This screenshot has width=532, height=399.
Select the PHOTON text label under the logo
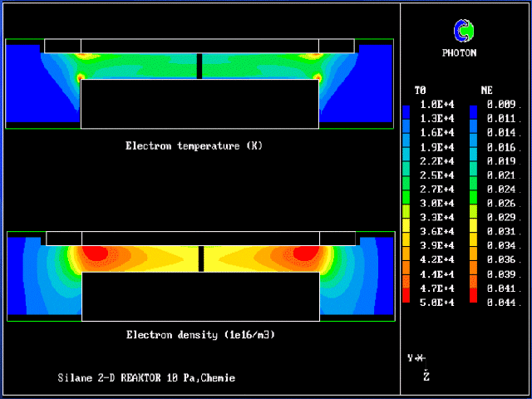[460, 53]
